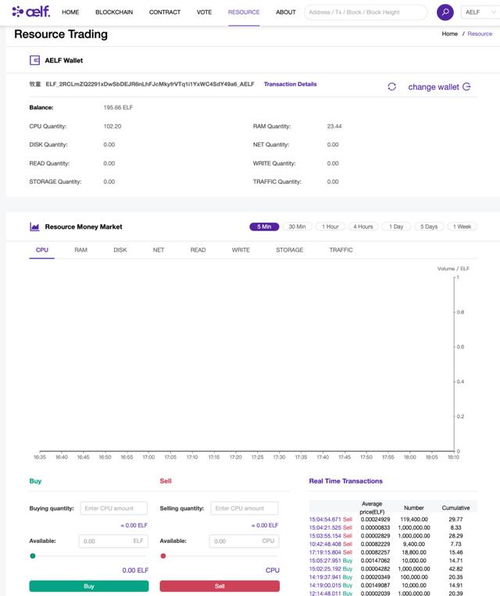Switch to the RAM tab

tap(81, 250)
